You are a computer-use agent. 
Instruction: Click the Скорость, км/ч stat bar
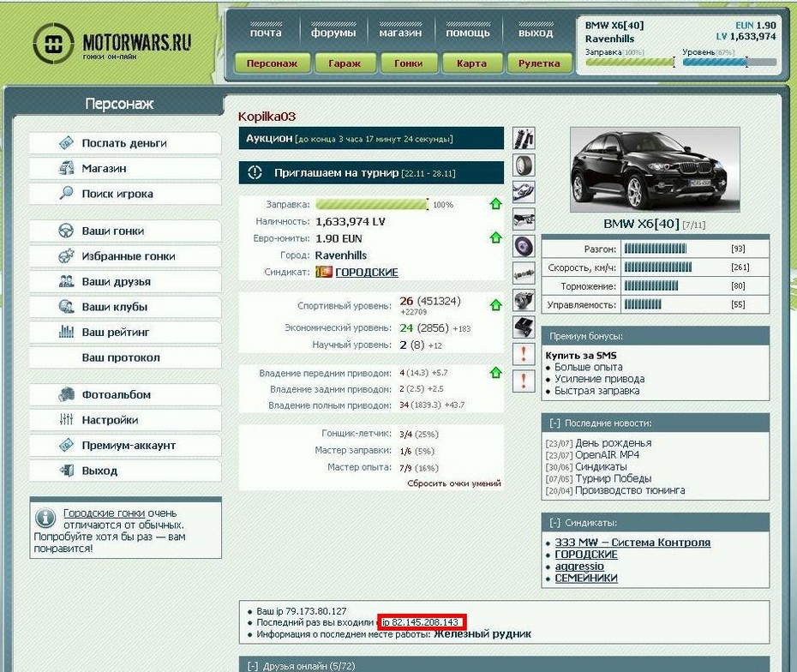pyautogui.click(x=657, y=267)
